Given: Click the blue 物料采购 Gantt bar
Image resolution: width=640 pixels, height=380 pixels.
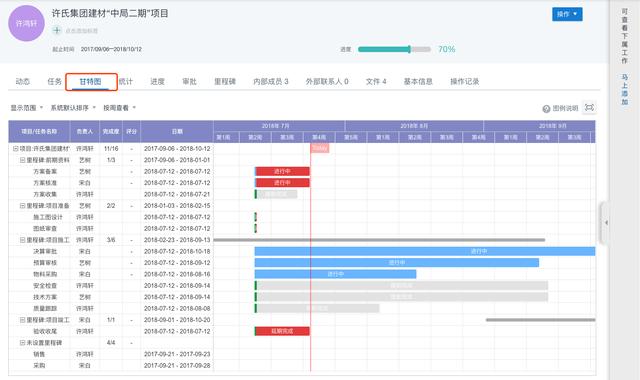Looking at the screenshot, I should 336,274.
